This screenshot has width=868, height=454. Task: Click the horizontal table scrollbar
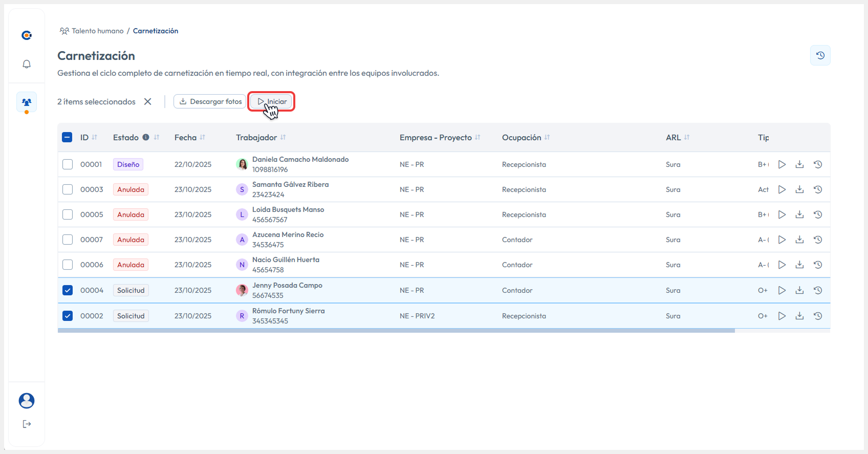[396, 331]
